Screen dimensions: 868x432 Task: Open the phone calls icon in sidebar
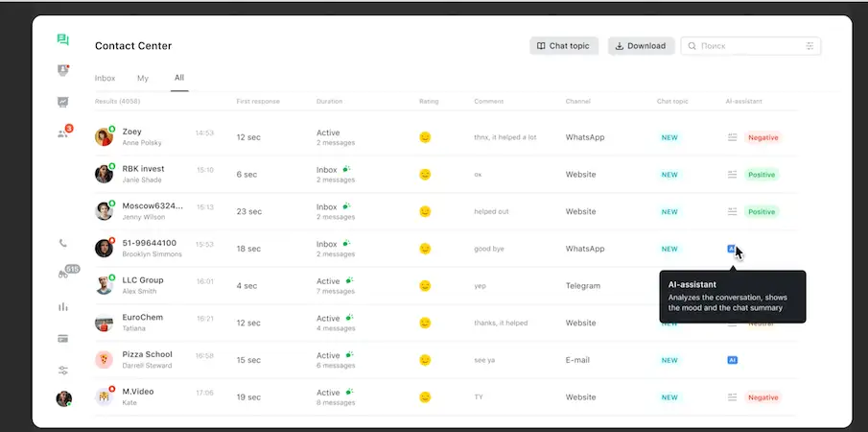click(62, 243)
